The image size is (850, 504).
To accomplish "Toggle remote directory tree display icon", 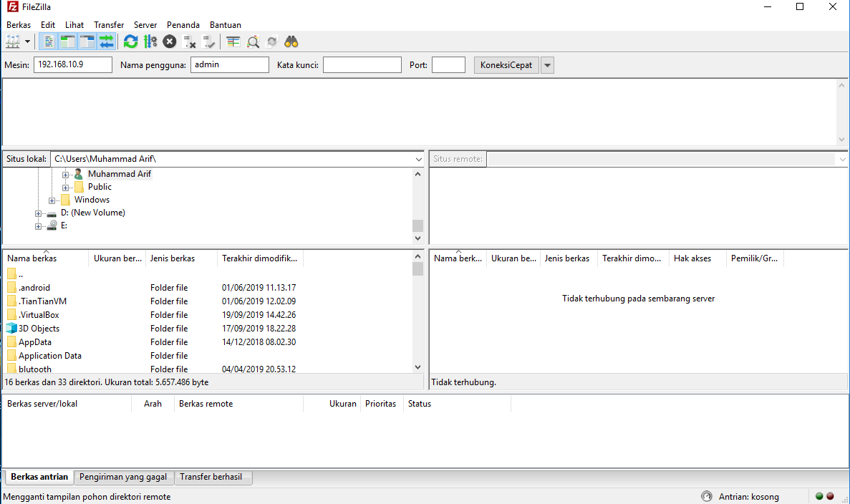I will tap(87, 42).
